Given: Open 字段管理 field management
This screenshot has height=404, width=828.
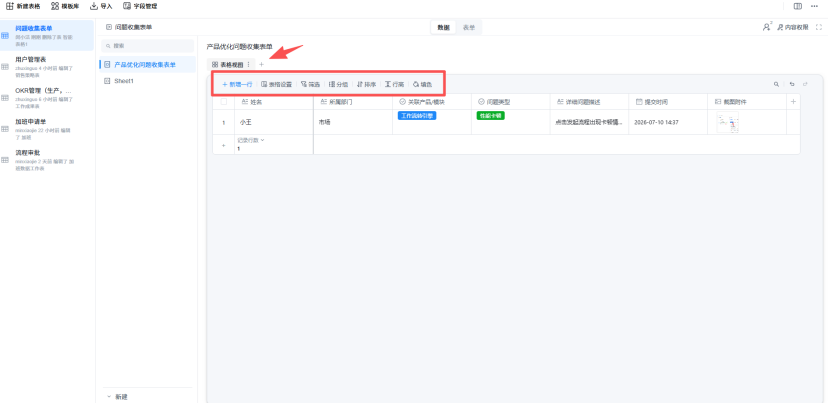Looking at the screenshot, I should click(140, 6).
